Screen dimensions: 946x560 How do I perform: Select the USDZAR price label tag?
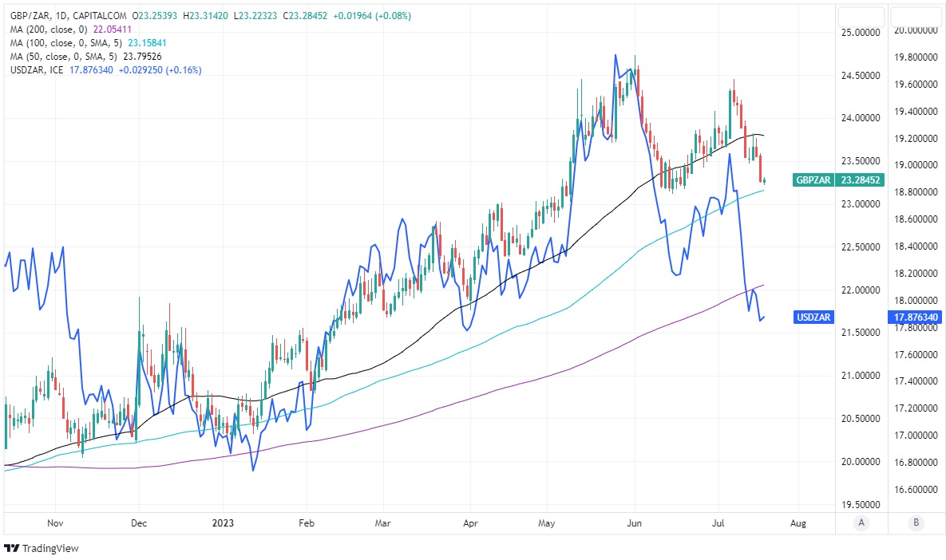click(x=813, y=317)
